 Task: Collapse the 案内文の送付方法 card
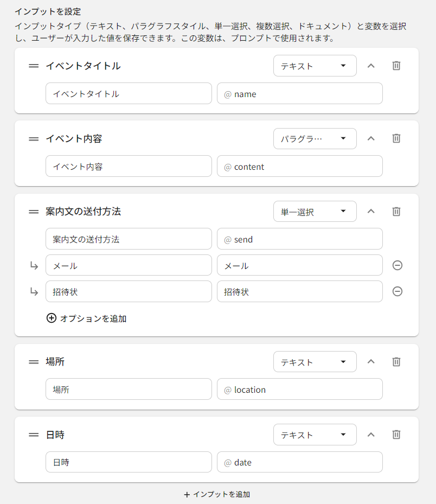[x=371, y=211]
